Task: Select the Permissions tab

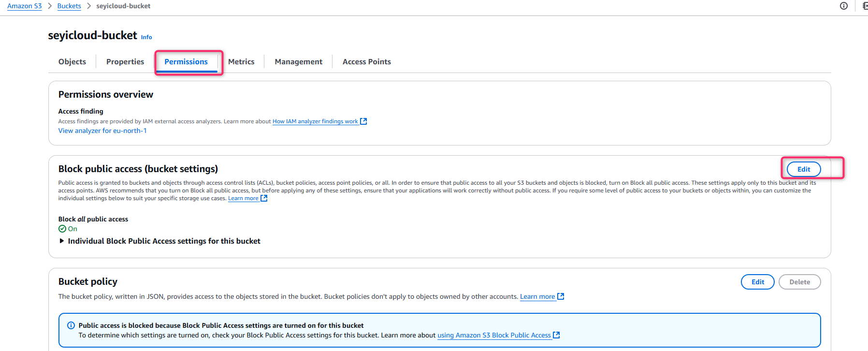Action: [186, 61]
